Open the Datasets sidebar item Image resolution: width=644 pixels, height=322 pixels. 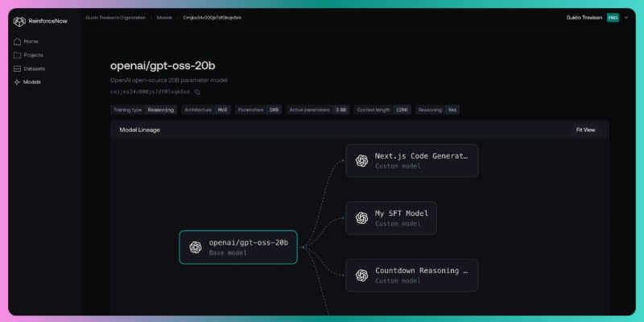coord(30,68)
